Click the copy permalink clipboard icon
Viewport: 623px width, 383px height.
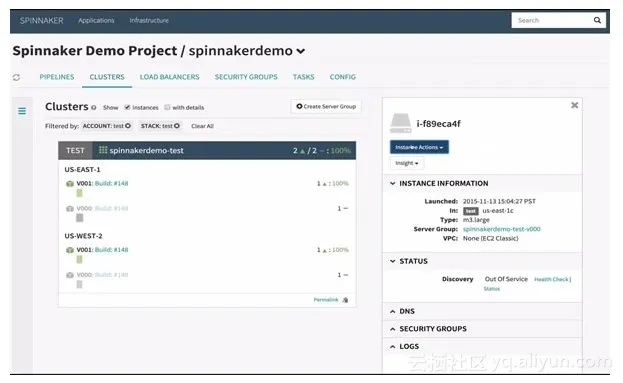(345, 300)
